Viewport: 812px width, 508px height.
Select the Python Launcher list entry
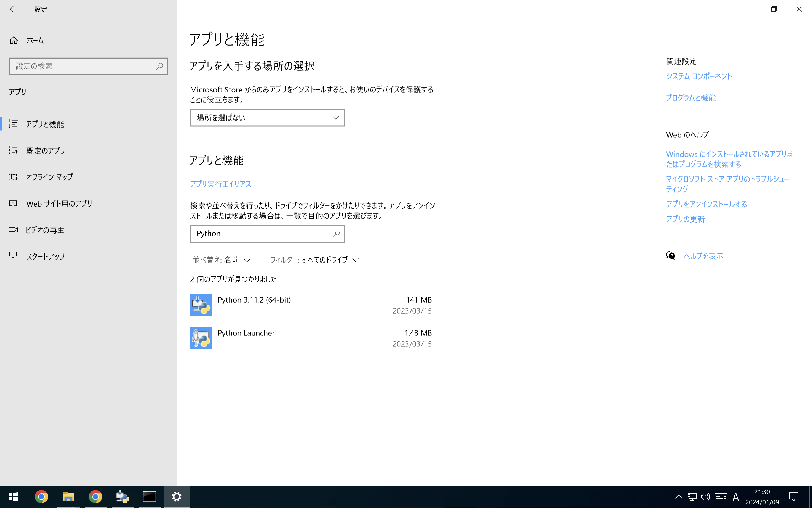310,338
